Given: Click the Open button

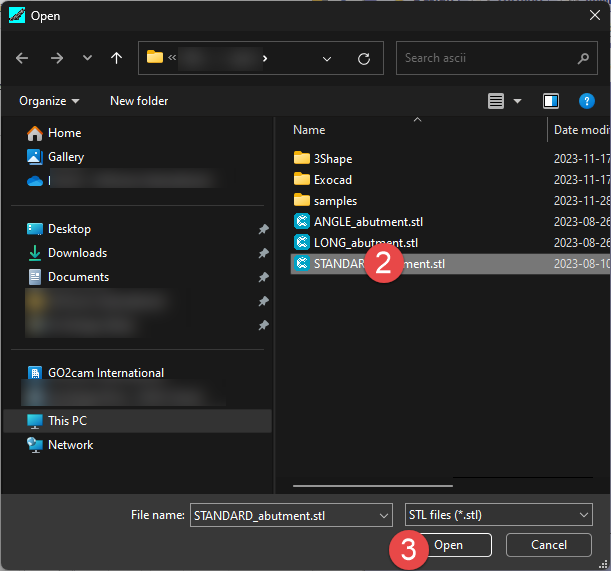Looking at the screenshot, I should [x=448, y=545].
